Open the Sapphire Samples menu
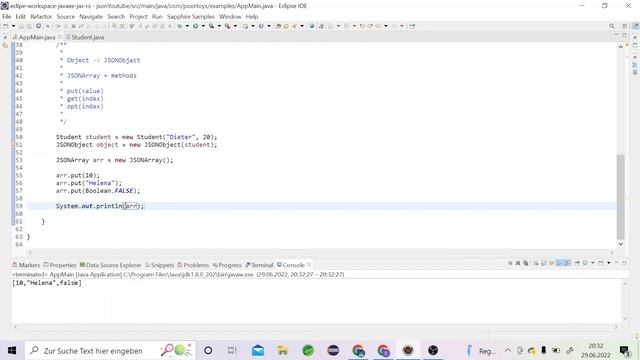 [191, 16]
